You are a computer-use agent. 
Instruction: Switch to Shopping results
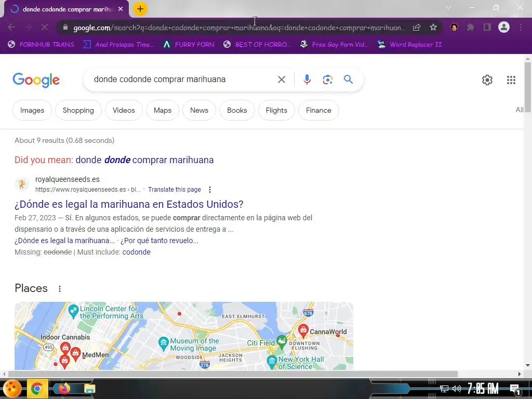tap(78, 110)
